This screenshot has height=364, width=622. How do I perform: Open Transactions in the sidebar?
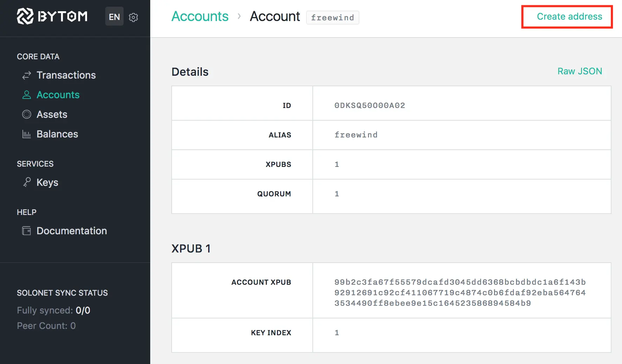pyautogui.click(x=66, y=75)
